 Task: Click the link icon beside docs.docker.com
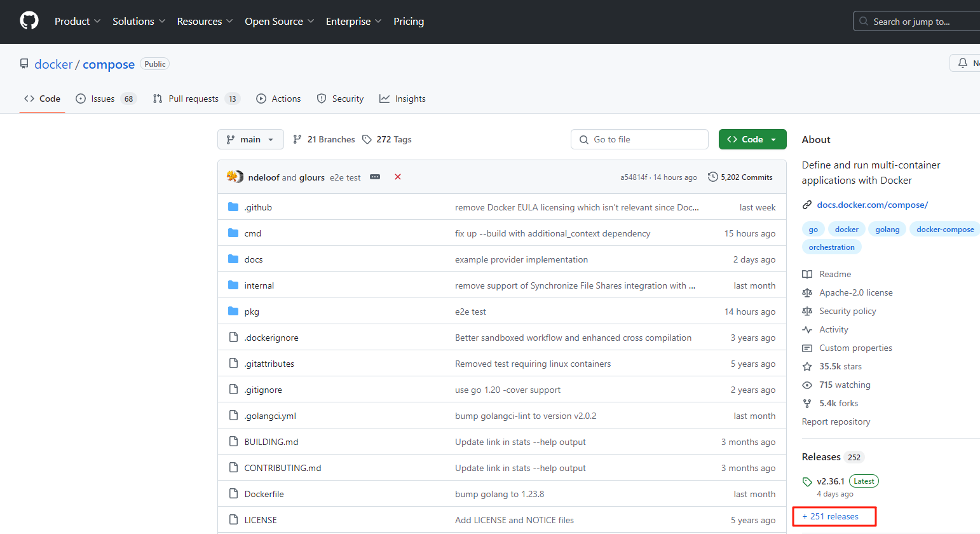pyautogui.click(x=807, y=205)
